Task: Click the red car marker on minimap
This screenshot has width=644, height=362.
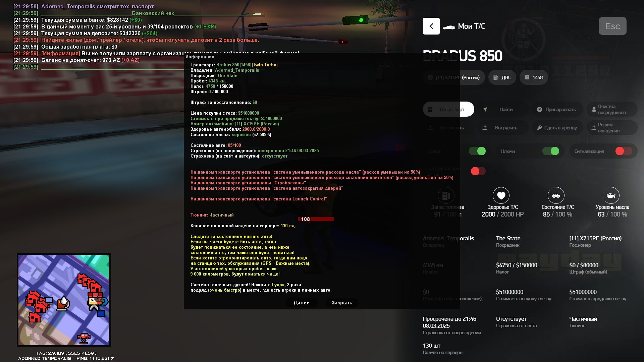Action: coord(84,338)
